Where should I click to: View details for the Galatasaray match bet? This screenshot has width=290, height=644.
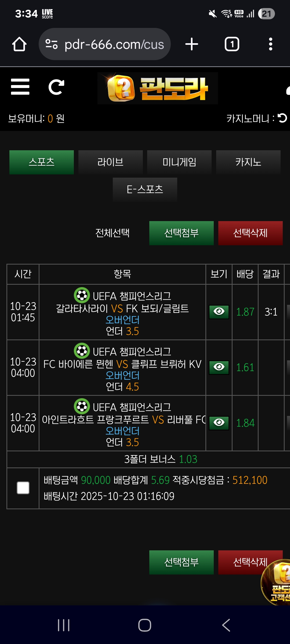(219, 312)
